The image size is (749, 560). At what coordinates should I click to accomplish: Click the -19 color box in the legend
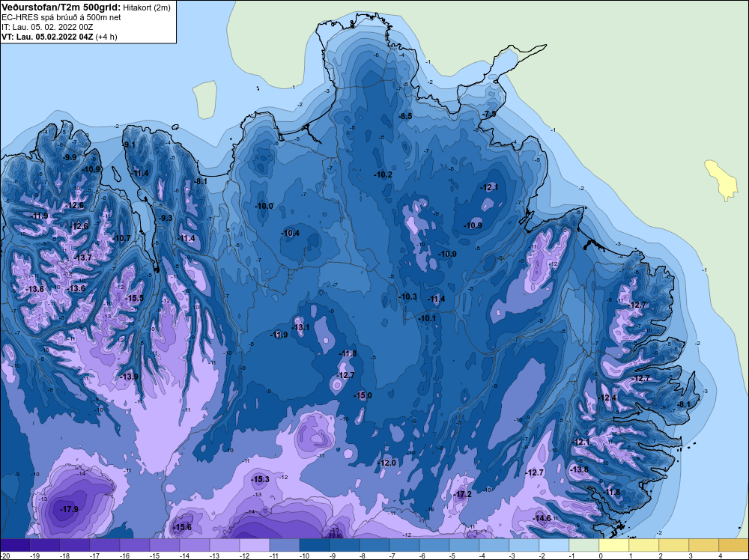point(44,545)
